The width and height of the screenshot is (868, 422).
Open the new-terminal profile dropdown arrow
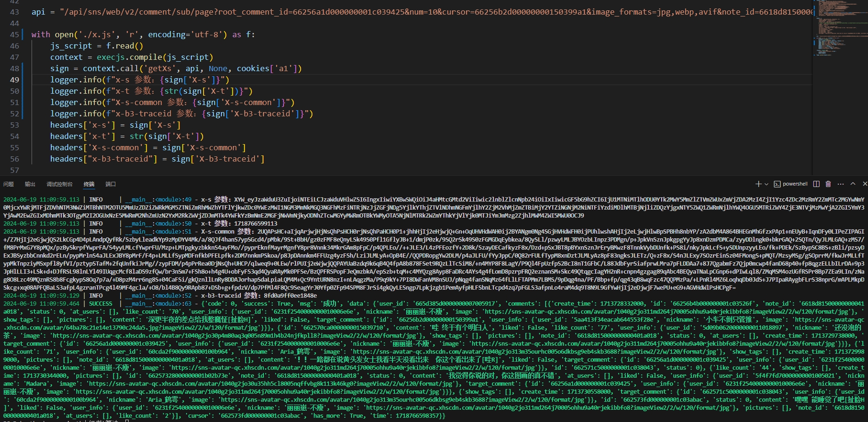point(766,184)
